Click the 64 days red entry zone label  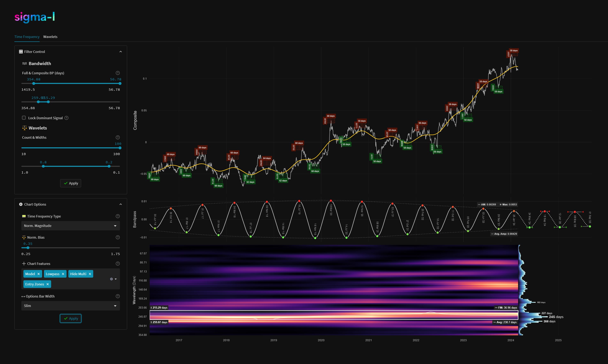coord(267,158)
